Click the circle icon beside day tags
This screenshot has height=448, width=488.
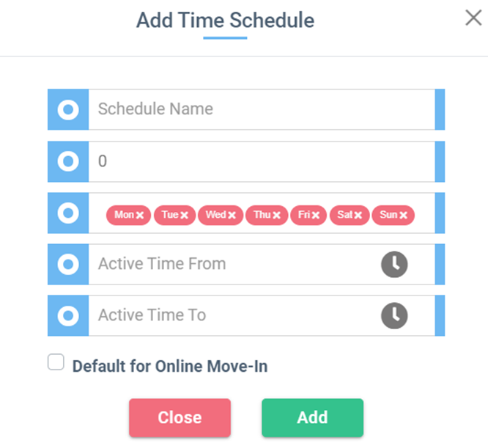tap(68, 213)
